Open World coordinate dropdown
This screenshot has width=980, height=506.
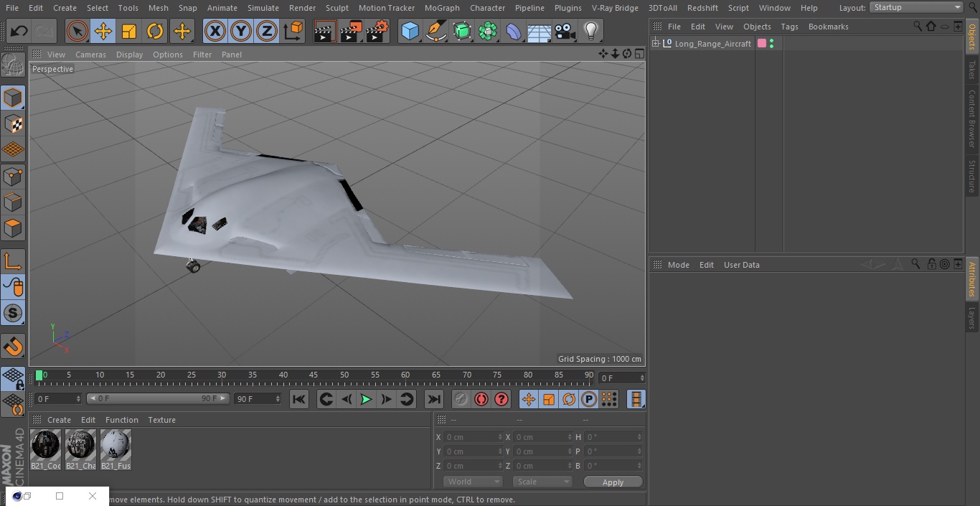(472, 482)
